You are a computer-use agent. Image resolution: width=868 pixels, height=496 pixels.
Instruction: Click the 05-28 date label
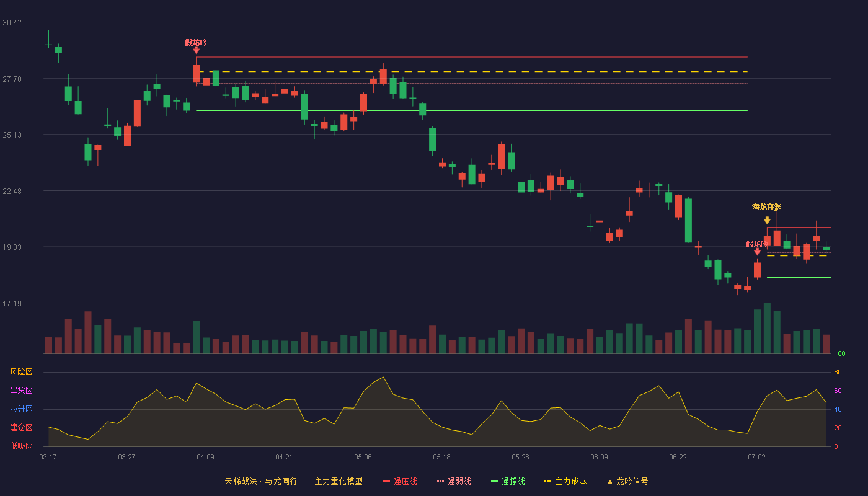[x=520, y=457]
